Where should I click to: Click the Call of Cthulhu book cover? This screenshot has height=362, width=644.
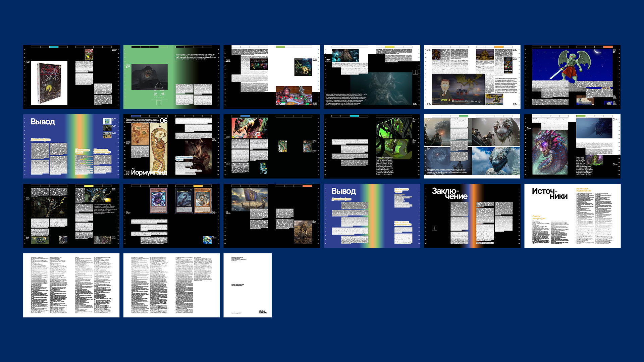click(x=49, y=83)
